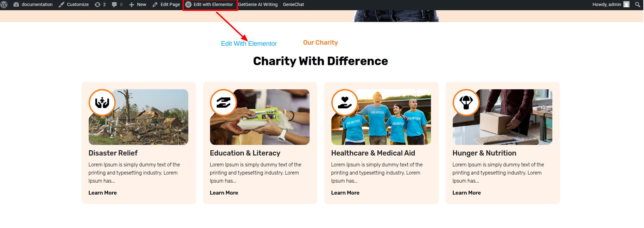The width and height of the screenshot is (644, 228).
Task: Open GetGenie AI Writing
Action: coord(258,5)
